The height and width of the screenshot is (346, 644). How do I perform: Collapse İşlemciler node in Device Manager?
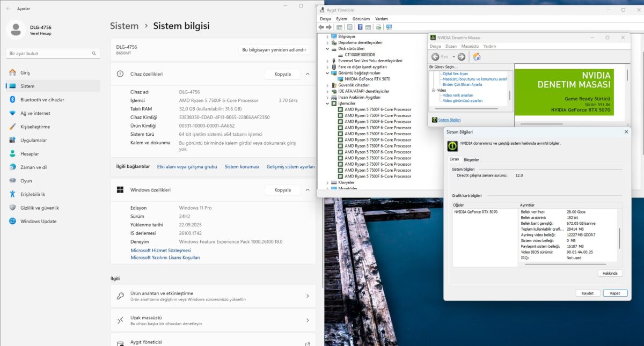pos(327,104)
